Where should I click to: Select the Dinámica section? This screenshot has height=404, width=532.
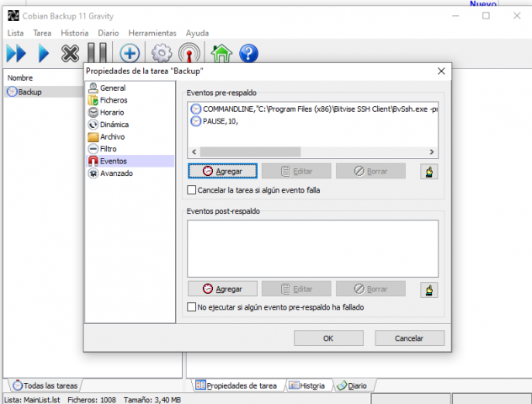click(109, 125)
